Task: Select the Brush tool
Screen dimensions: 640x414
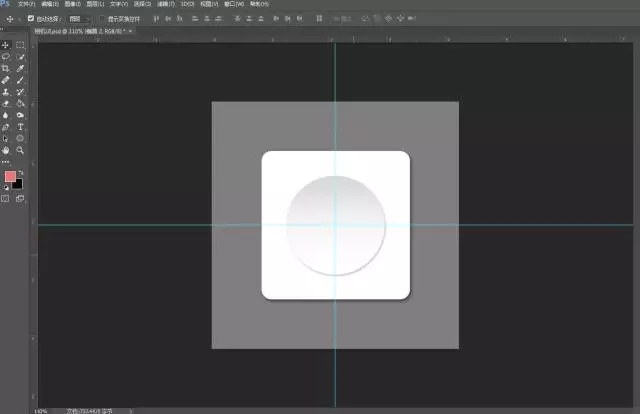Action: pyautogui.click(x=20, y=80)
